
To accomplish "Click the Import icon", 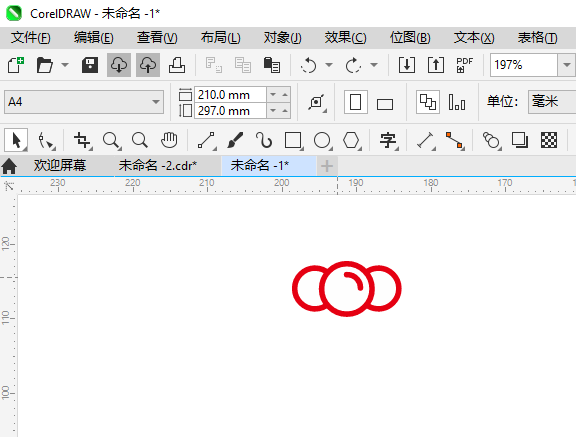I will pos(407,65).
